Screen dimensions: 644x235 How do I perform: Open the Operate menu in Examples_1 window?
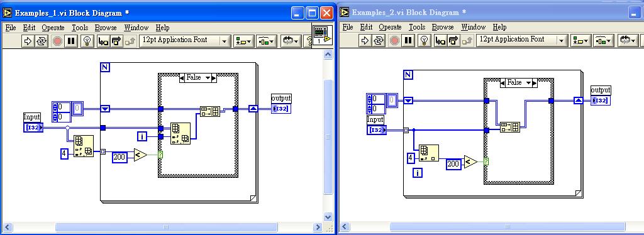pyautogui.click(x=53, y=28)
